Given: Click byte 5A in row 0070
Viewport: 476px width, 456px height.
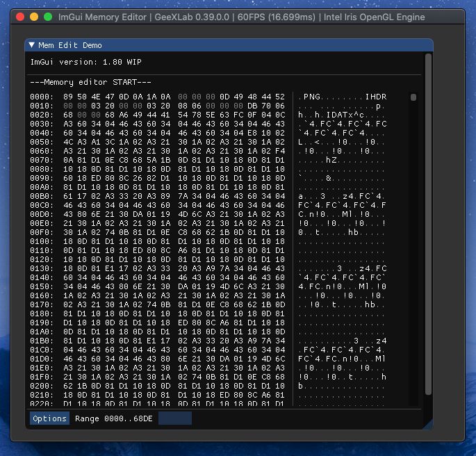Looking at the screenshot, I should [x=151, y=160].
